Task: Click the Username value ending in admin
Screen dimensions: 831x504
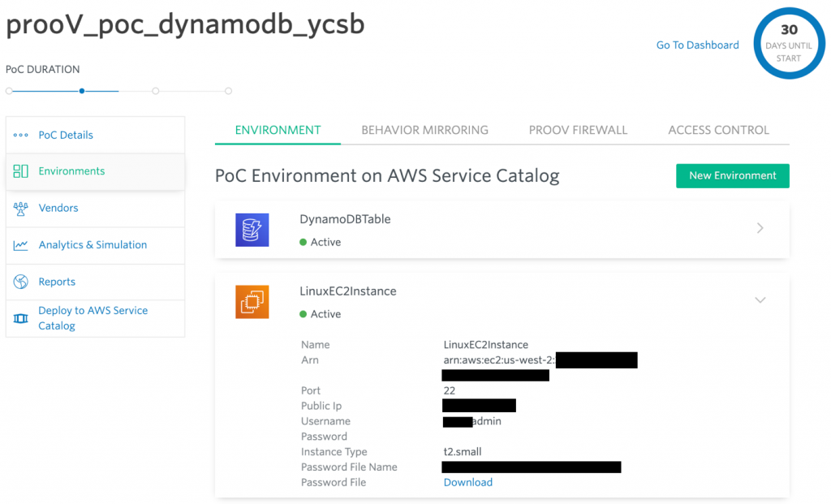Action: [472, 421]
